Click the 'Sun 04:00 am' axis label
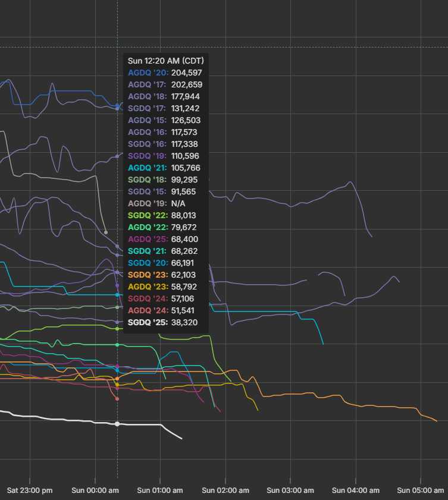 pos(356,490)
